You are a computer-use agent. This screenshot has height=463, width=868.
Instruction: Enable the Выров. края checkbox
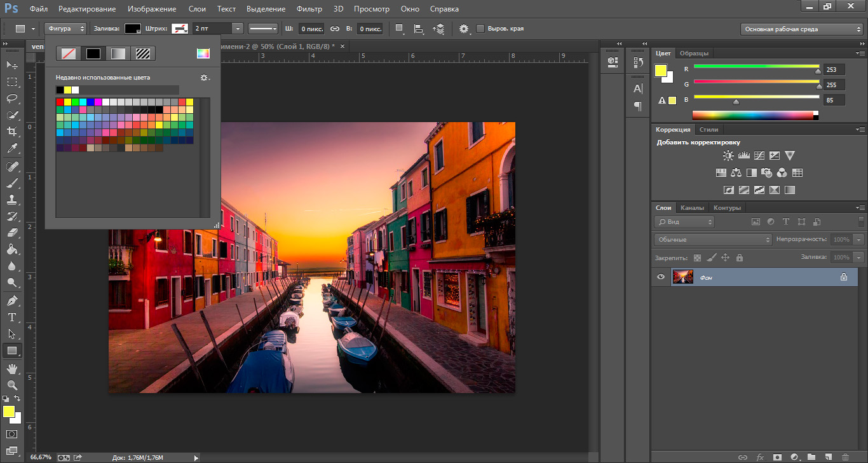click(x=480, y=29)
